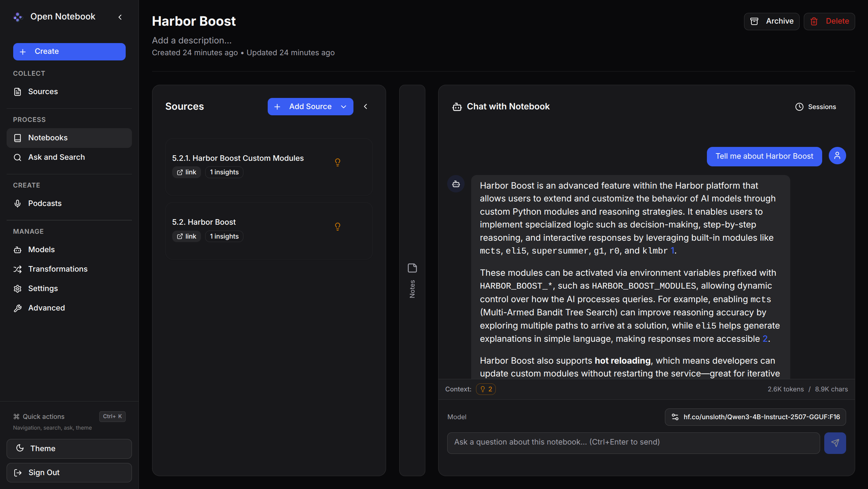
Task: Open Quick actions command palette
Action: pos(69,421)
